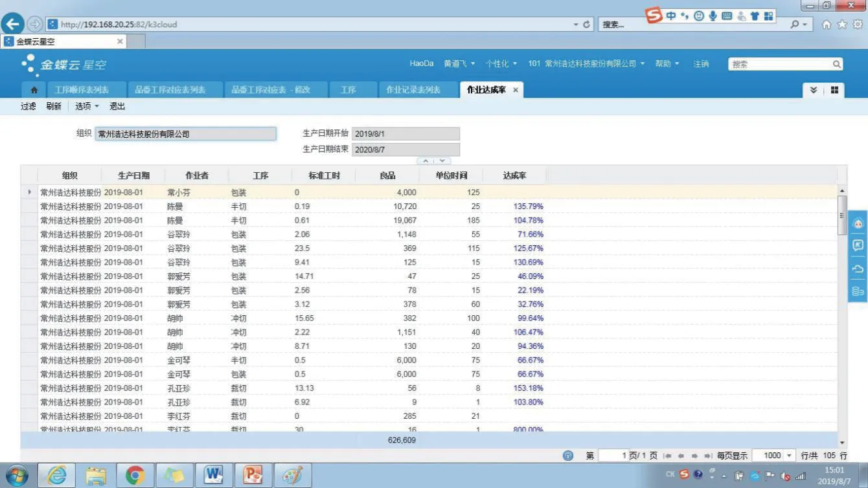Click the 生产日期 column header
This screenshot has height=488, width=868.
click(133, 175)
